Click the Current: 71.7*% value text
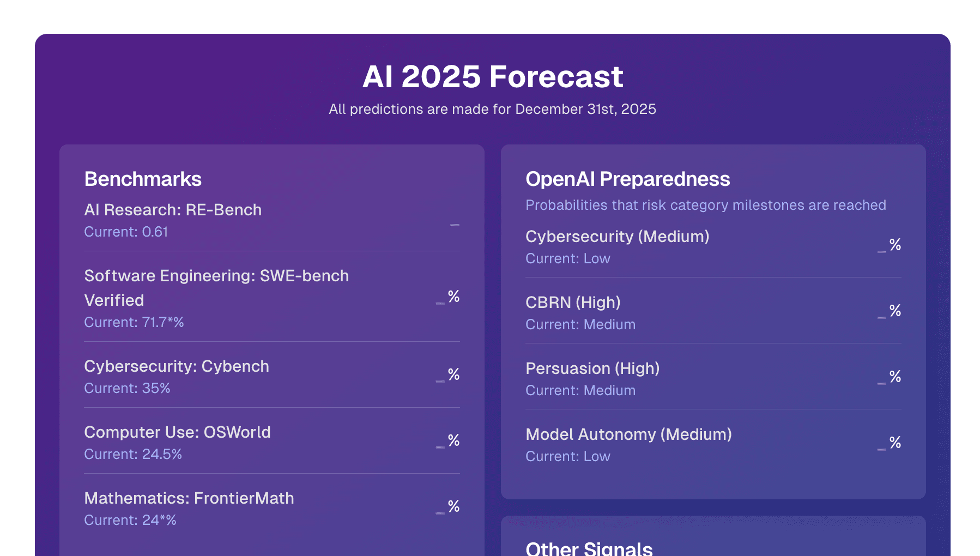This screenshot has width=980, height=556. (x=134, y=322)
